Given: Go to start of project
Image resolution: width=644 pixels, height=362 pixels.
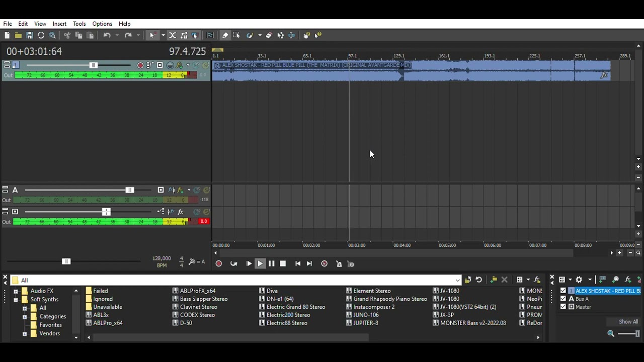Looking at the screenshot, I should pyautogui.click(x=298, y=263).
